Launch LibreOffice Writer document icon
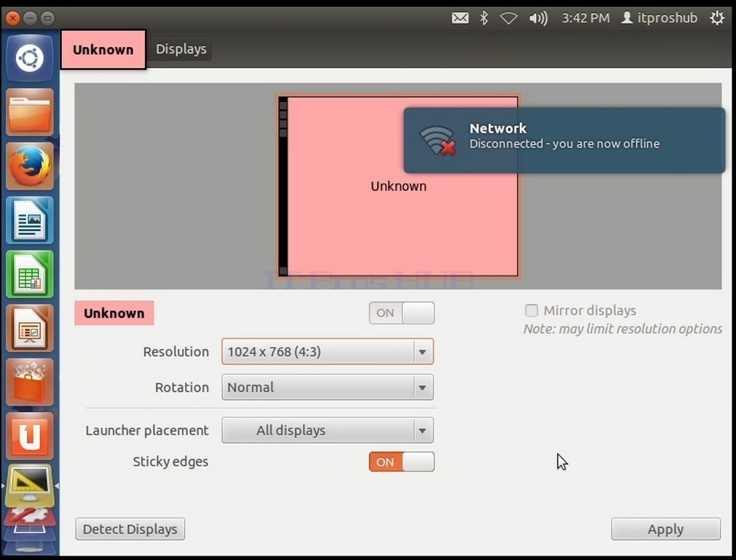 pos(30,220)
